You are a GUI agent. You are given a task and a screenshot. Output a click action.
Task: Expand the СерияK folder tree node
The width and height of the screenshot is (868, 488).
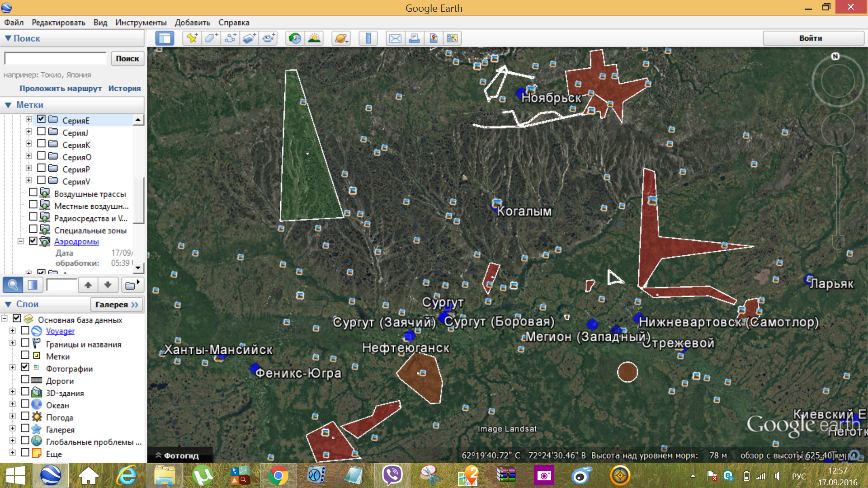[x=29, y=144]
